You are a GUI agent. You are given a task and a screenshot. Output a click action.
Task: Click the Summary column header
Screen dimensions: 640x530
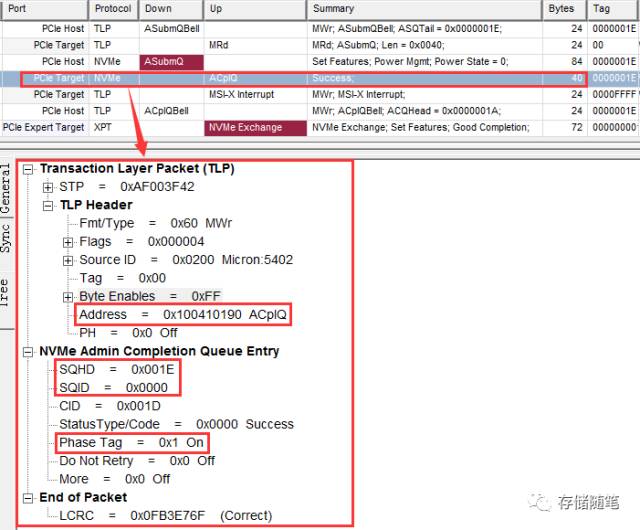[x=425, y=9]
